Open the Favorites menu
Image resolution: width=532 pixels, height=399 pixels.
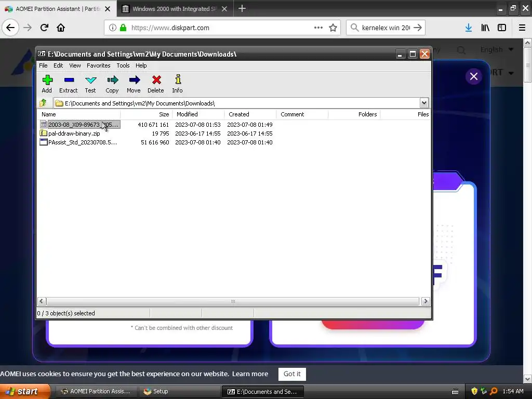(x=98, y=65)
